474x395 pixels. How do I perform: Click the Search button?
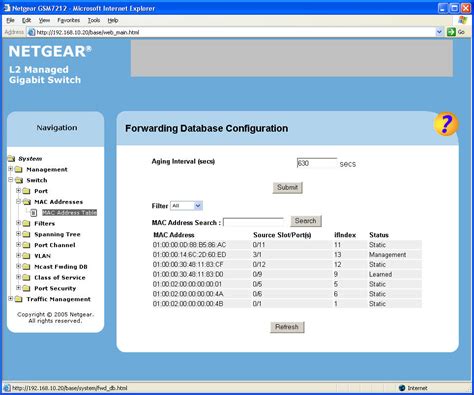305,221
